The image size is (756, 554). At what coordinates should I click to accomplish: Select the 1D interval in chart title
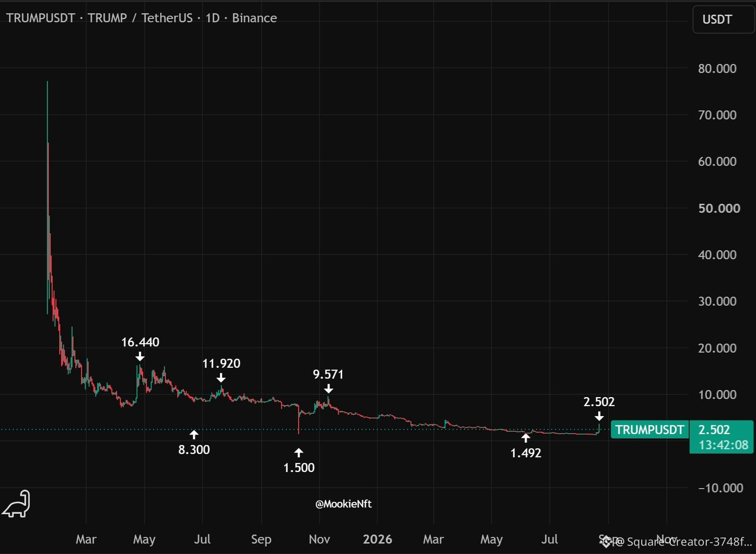coord(212,18)
